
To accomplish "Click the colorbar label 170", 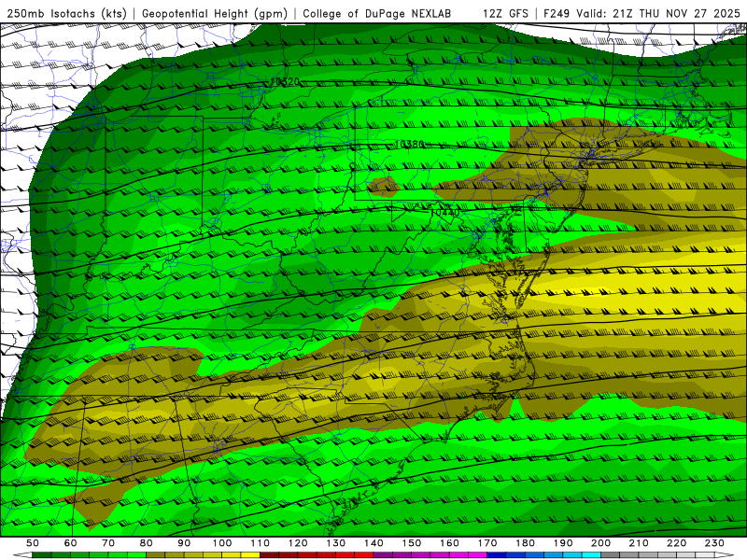I will tap(487, 543).
